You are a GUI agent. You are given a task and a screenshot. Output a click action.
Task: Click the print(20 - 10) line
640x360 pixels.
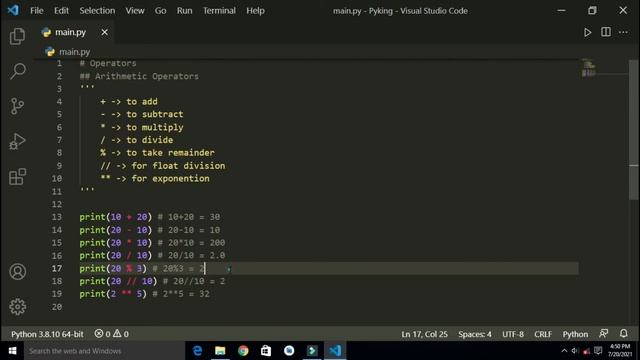point(149,230)
